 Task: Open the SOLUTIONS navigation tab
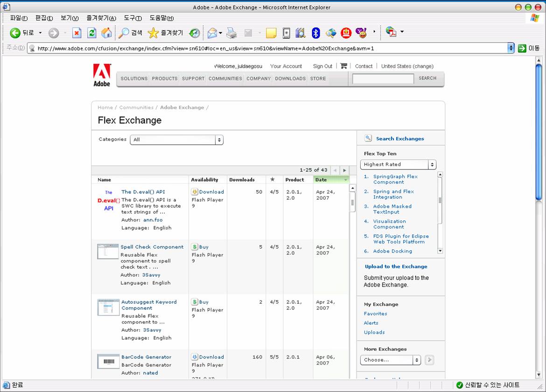click(134, 78)
